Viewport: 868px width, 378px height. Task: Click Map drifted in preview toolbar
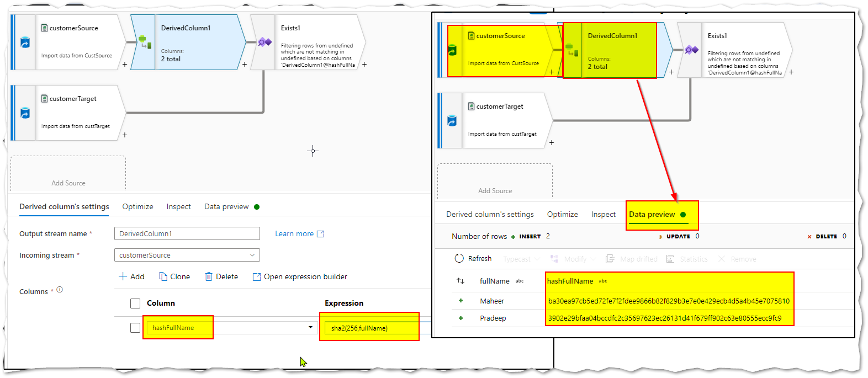(x=632, y=259)
